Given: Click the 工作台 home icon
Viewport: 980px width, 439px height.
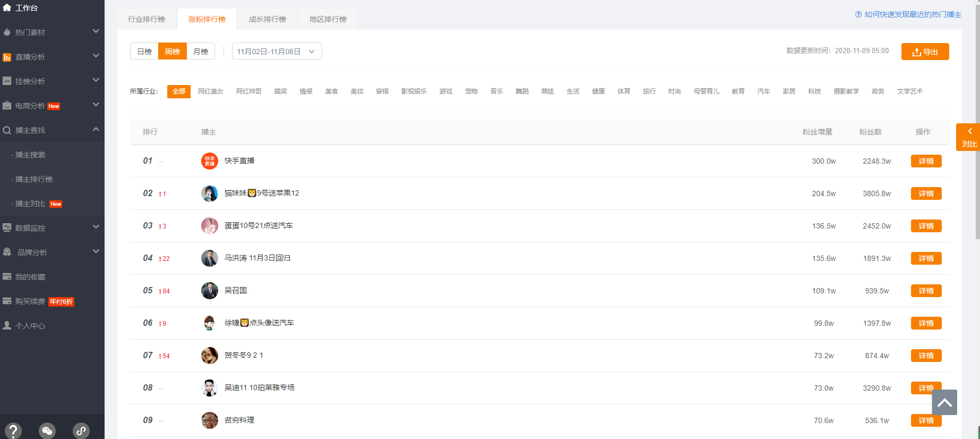Looking at the screenshot, I should (7, 7).
